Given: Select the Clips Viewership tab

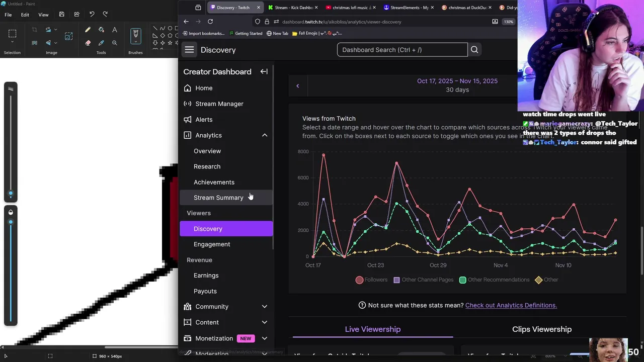Looking at the screenshot, I should [542, 329].
